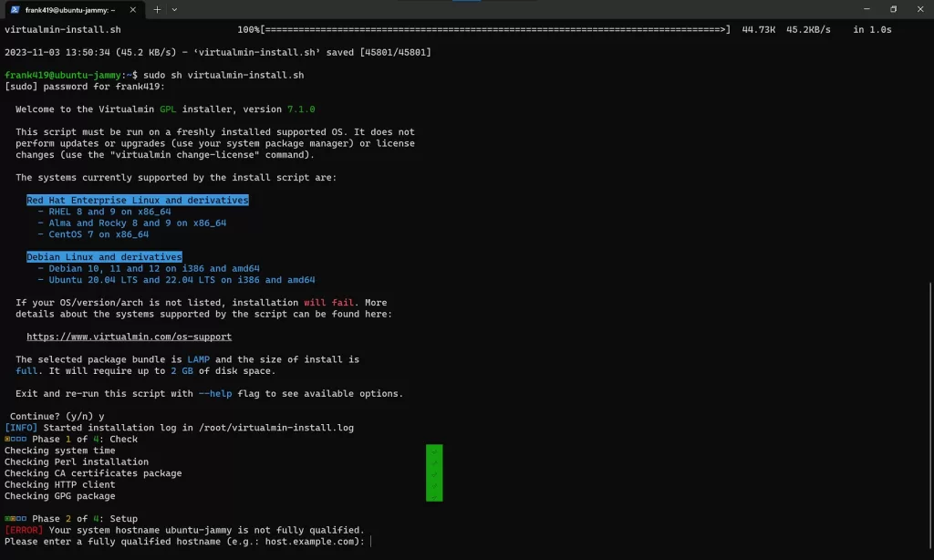Click the green check next to Checking GPG package
This screenshot has height=560, width=934.
(x=433, y=495)
